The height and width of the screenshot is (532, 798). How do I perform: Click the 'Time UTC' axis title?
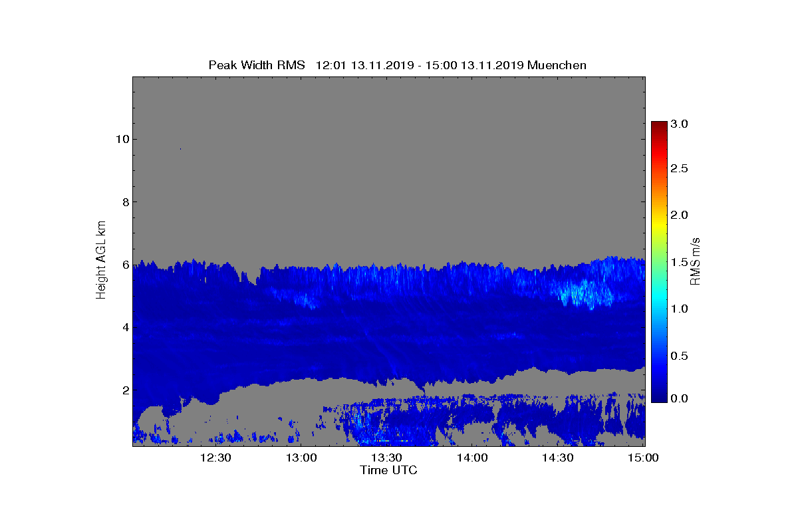[389, 470]
